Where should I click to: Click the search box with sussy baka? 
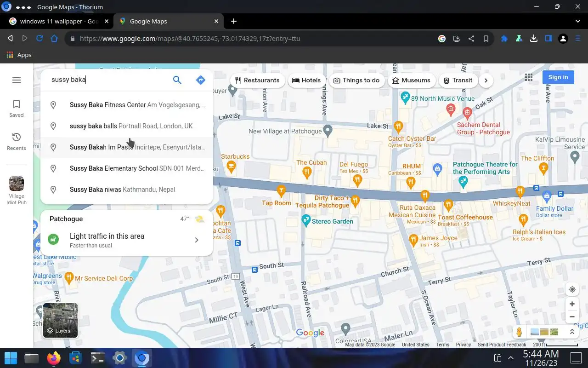108,80
